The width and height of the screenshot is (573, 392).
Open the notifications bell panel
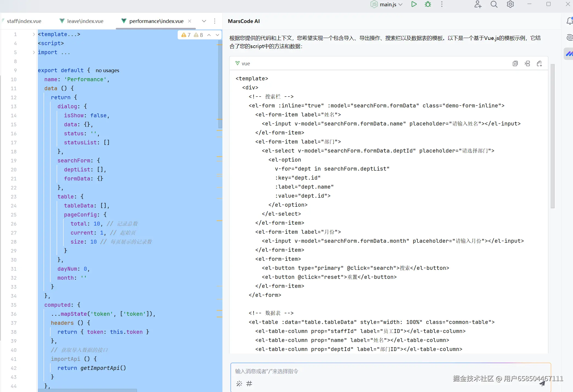(569, 21)
